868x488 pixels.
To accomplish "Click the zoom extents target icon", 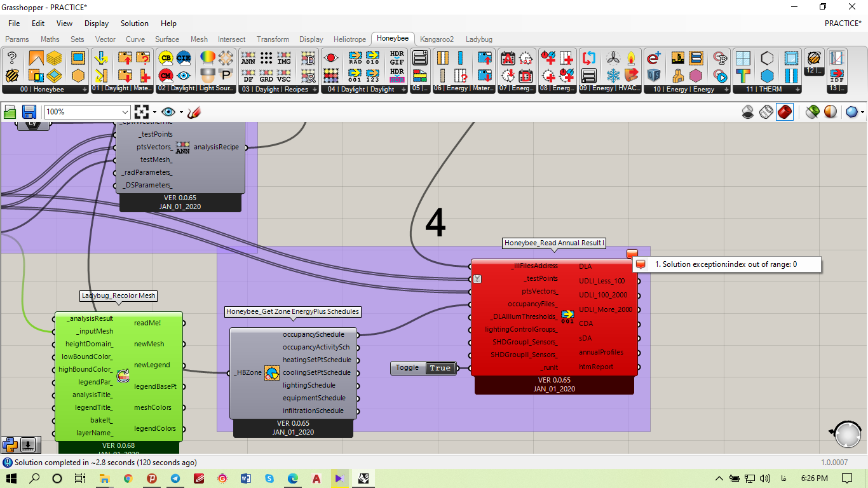I will pos(141,112).
